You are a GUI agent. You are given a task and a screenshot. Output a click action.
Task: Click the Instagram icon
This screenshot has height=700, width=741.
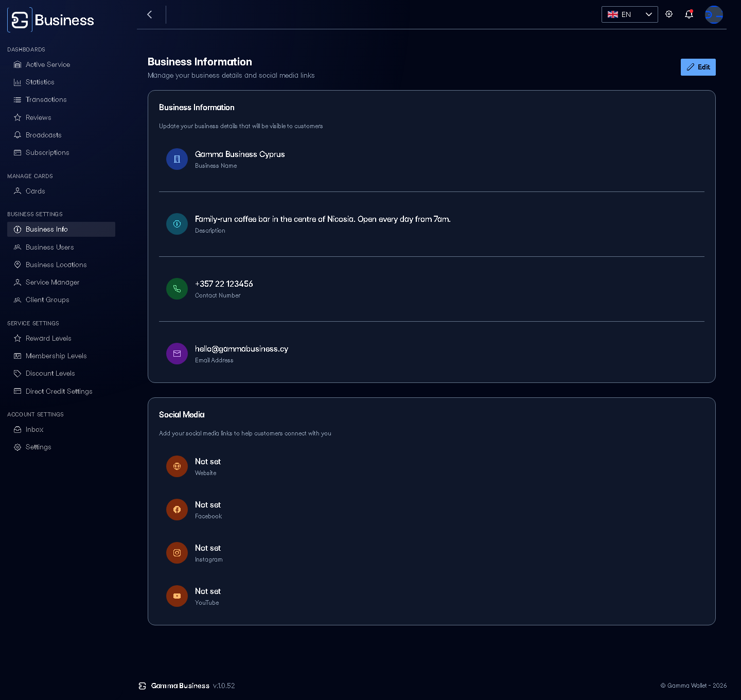point(177,553)
